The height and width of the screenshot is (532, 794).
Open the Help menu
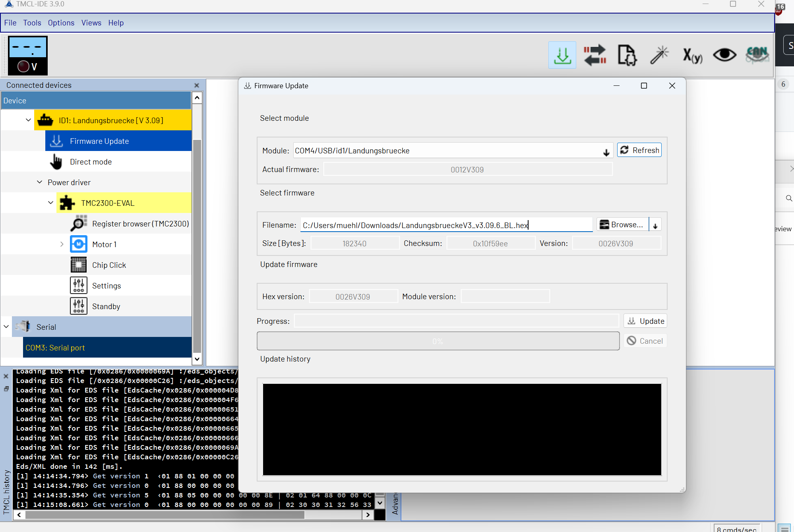coord(116,23)
